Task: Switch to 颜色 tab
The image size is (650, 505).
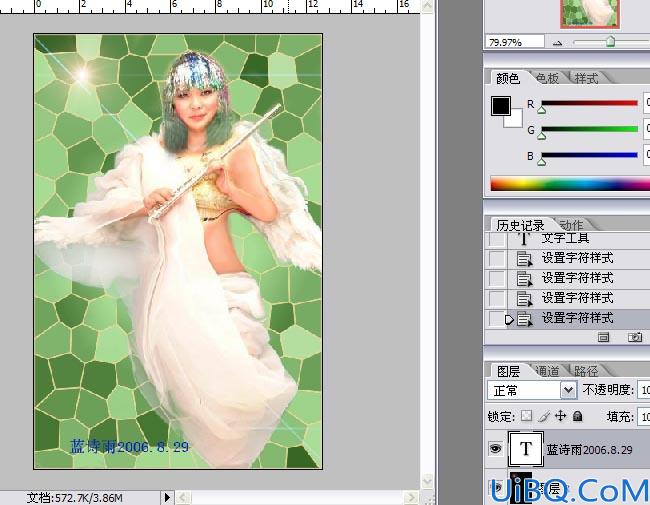Action: coord(507,78)
